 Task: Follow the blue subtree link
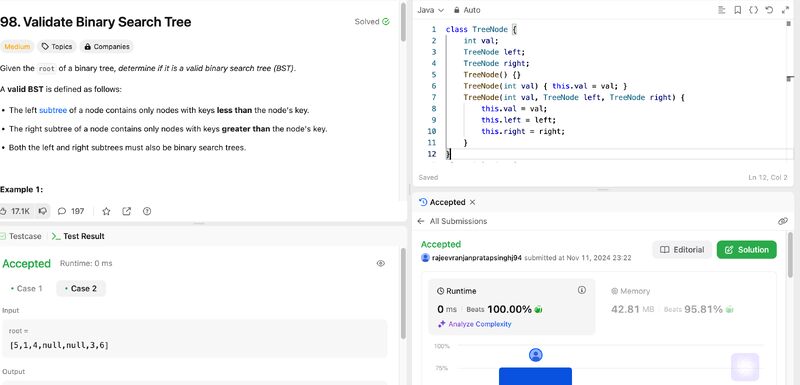click(x=53, y=110)
